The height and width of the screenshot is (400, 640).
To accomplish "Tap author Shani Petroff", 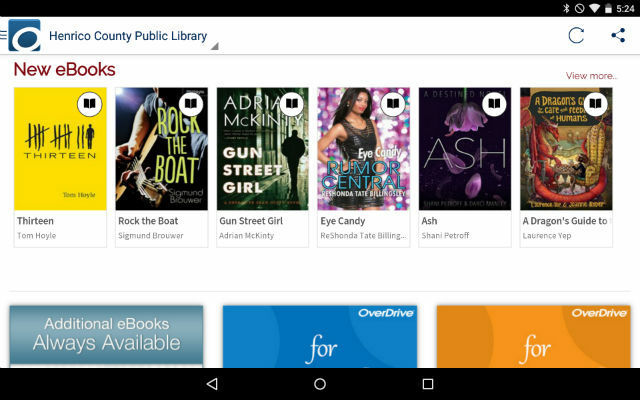I will coord(445,236).
